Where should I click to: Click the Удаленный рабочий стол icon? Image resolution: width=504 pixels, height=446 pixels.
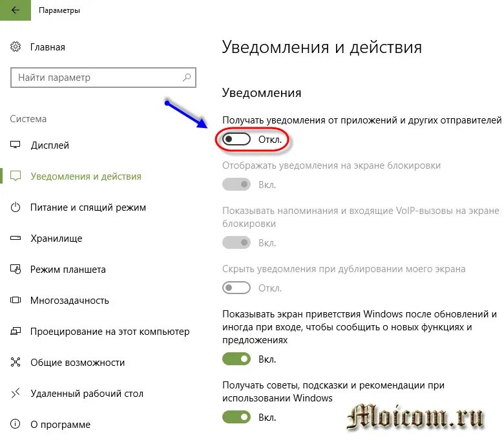[16, 393]
